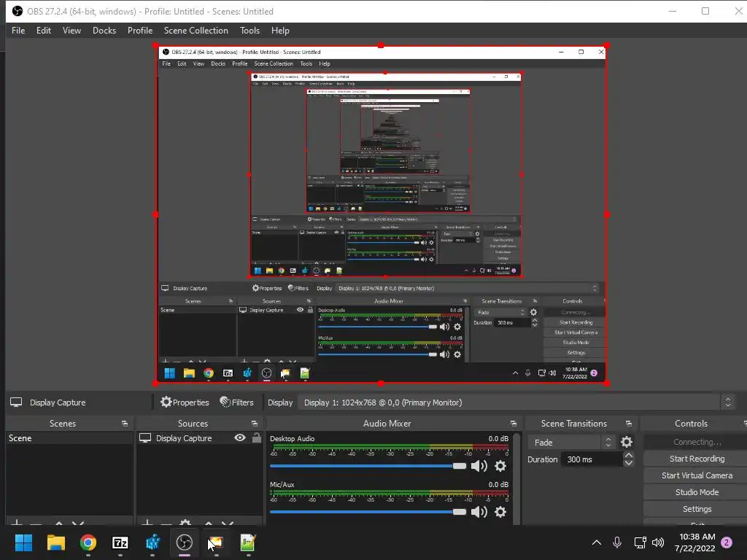The width and height of the screenshot is (747, 560).
Task: Click the Duration 300 ms field
Action: coord(591,459)
